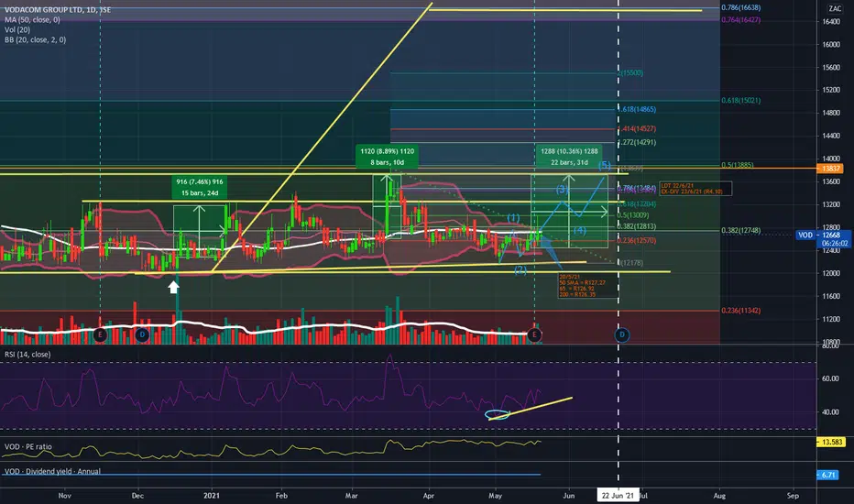Select Elliott wave label (5)
The width and height of the screenshot is (854, 504).
pos(605,165)
